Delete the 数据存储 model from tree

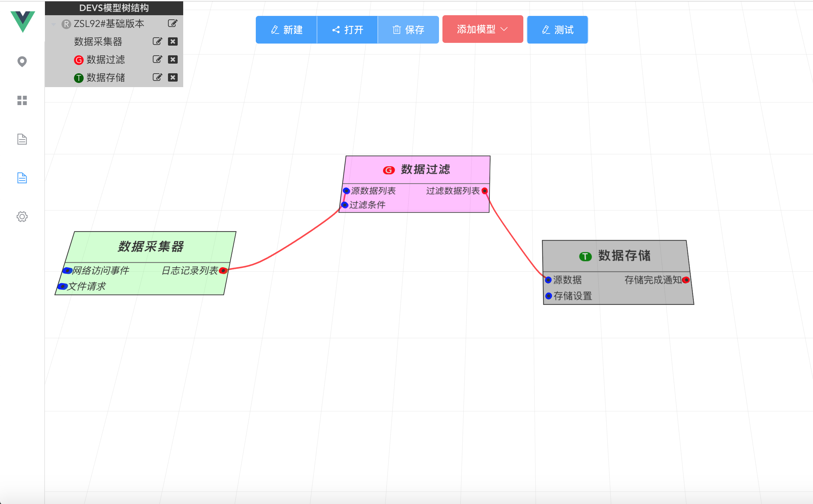(173, 77)
